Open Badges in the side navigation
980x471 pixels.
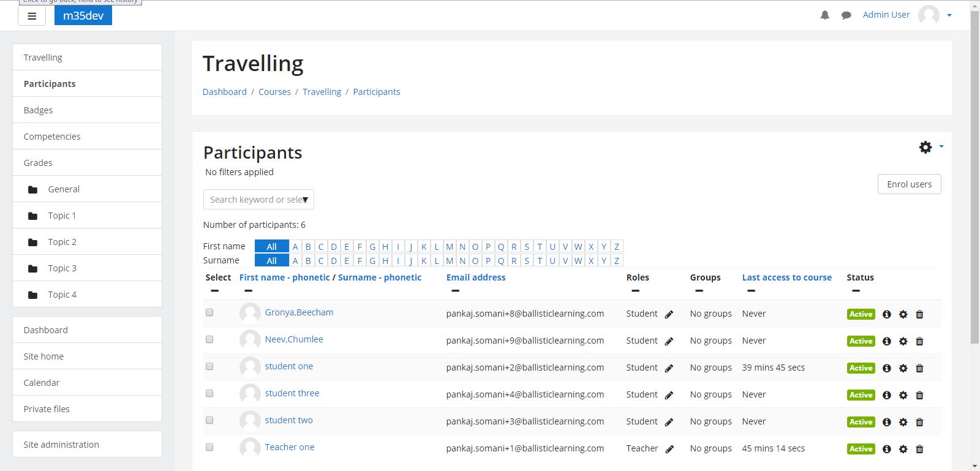(87, 110)
